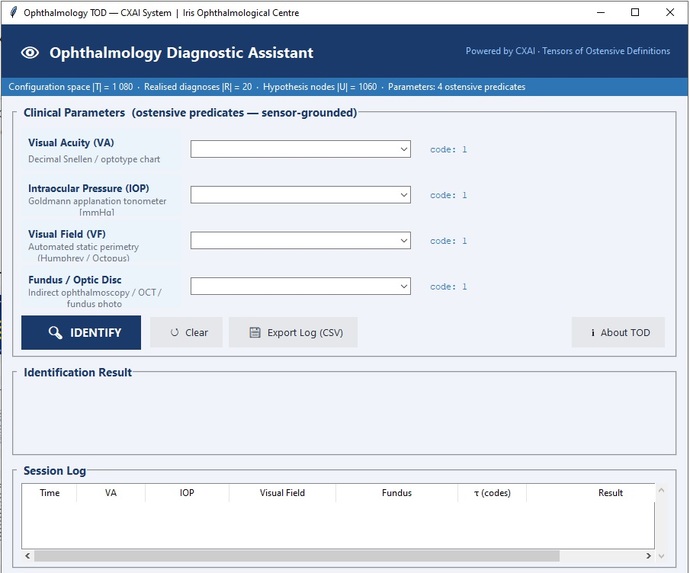
Task: Click the 'code: 1' label next to Visual Acuity
Action: point(448,150)
